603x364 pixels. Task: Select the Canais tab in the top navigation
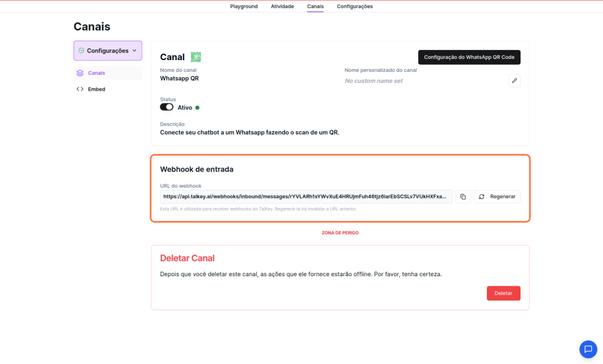(315, 6)
